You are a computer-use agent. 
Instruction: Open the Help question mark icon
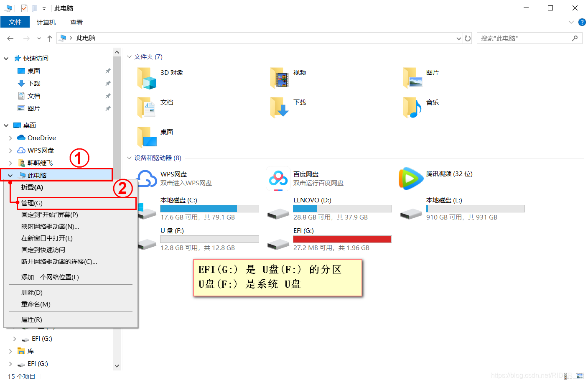[x=582, y=22]
